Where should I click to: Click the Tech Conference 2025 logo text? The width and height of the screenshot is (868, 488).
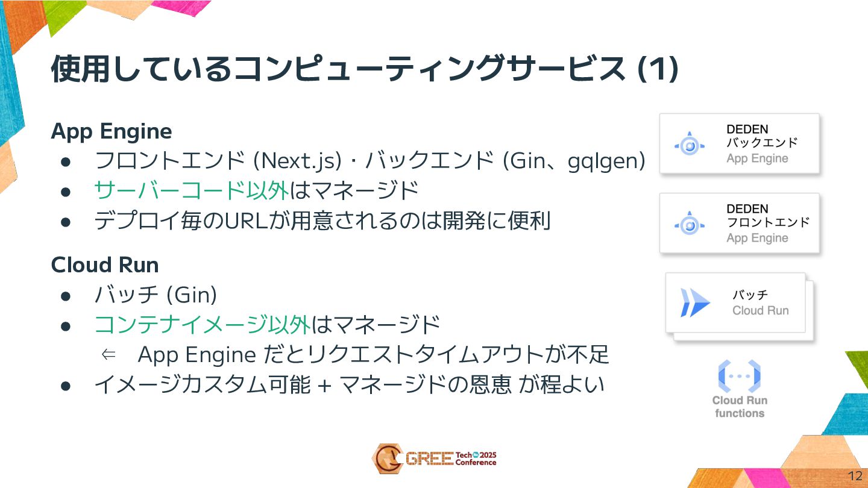(476, 459)
